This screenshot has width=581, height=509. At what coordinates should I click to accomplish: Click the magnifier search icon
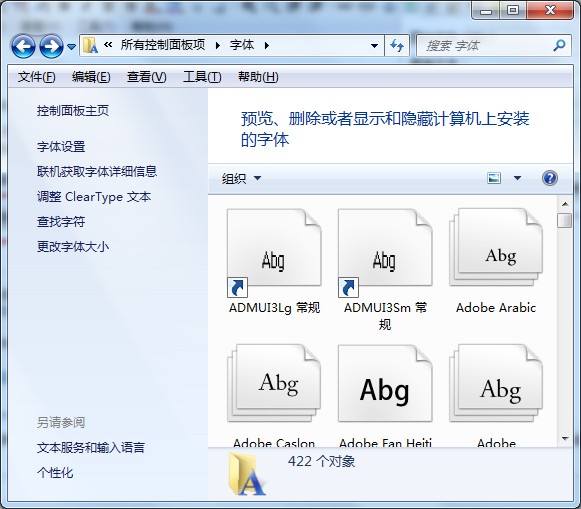coord(560,46)
